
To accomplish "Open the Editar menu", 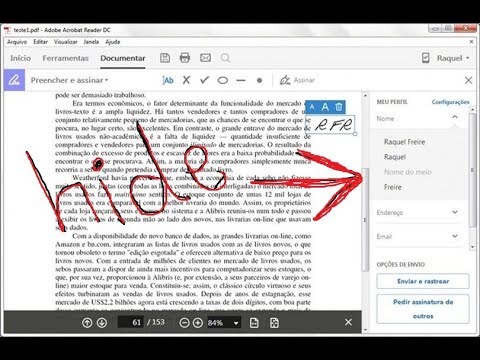I will [x=40, y=42].
